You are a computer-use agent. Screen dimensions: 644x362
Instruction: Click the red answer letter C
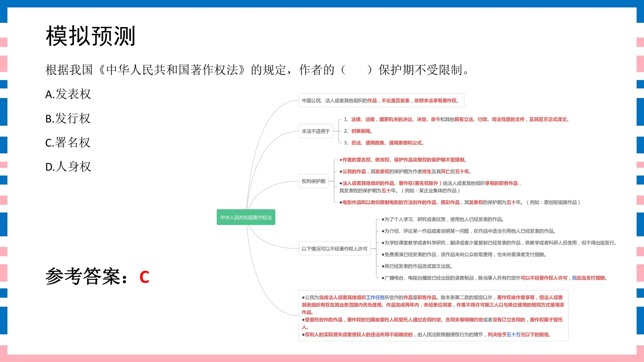pos(144,277)
